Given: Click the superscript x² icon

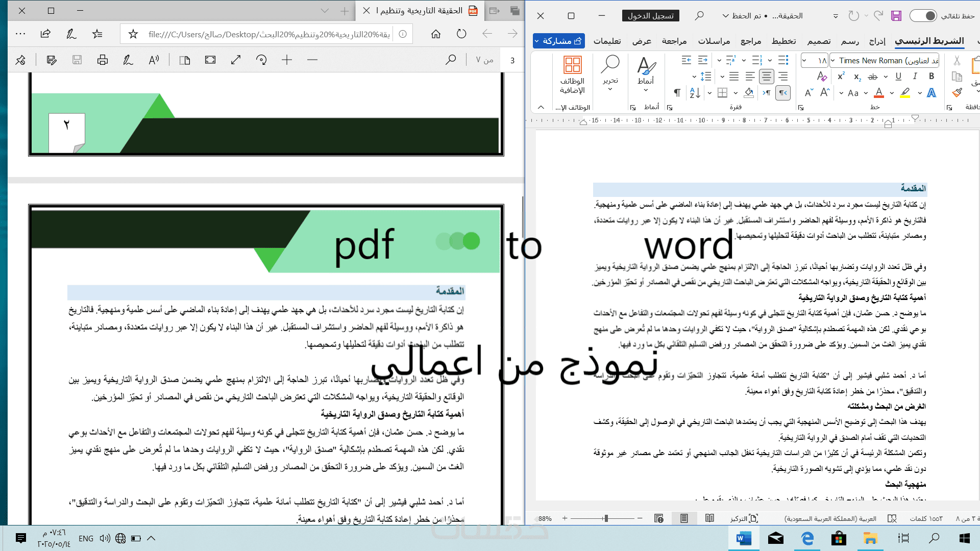Looking at the screenshot, I should pos(841,77).
